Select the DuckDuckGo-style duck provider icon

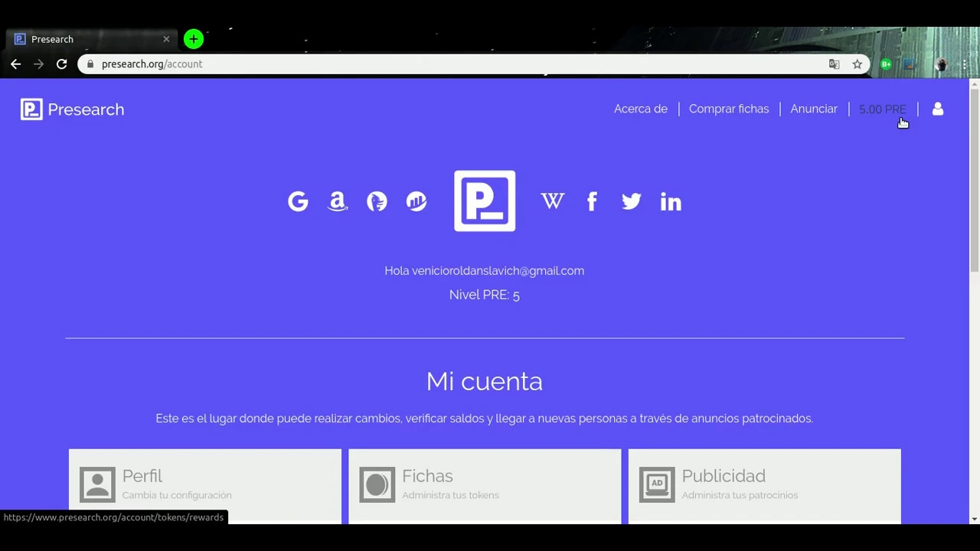click(x=377, y=201)
